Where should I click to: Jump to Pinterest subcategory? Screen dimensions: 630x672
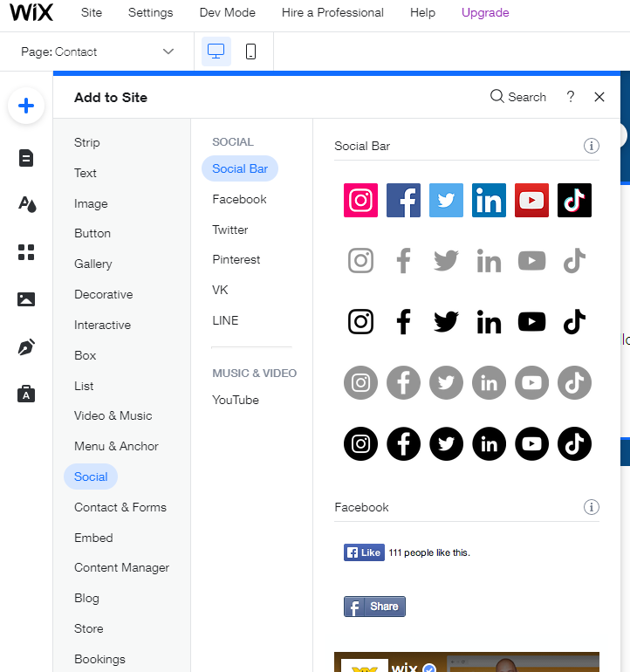click(236, 259)
